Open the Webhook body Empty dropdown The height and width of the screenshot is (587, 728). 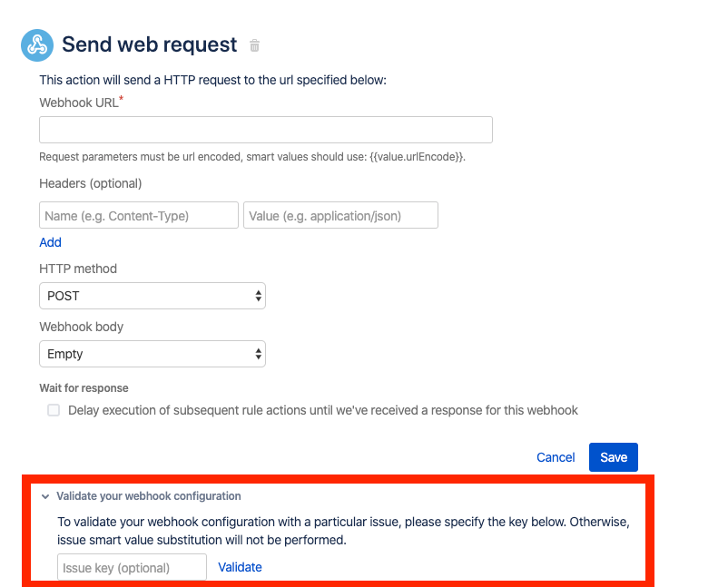[152, 354]
